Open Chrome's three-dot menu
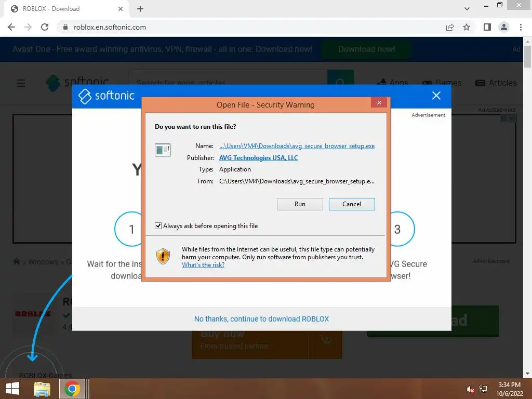 521,27
